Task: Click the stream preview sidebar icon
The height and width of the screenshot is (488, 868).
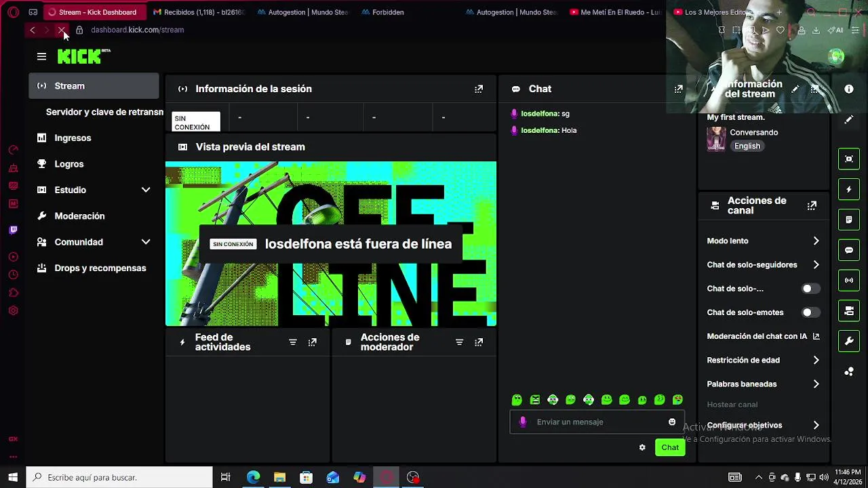Action: click(849, 159)
